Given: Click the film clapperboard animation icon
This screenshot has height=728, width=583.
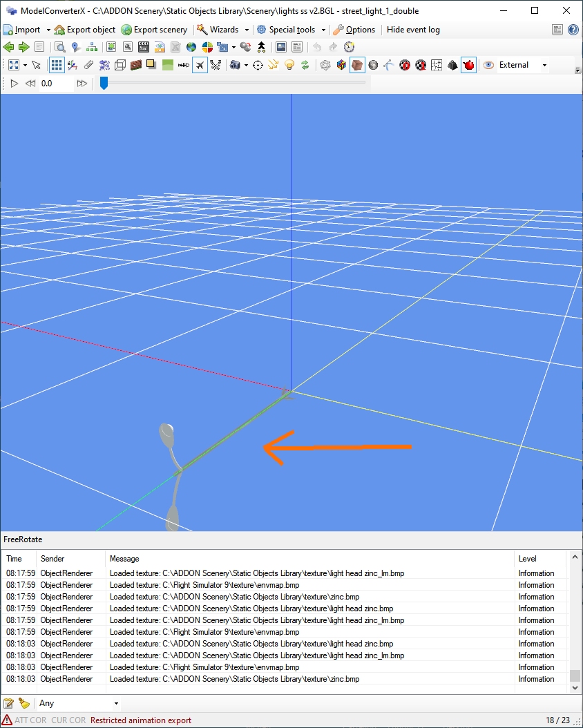Looking at the screenshot, I should pos(144,47).
